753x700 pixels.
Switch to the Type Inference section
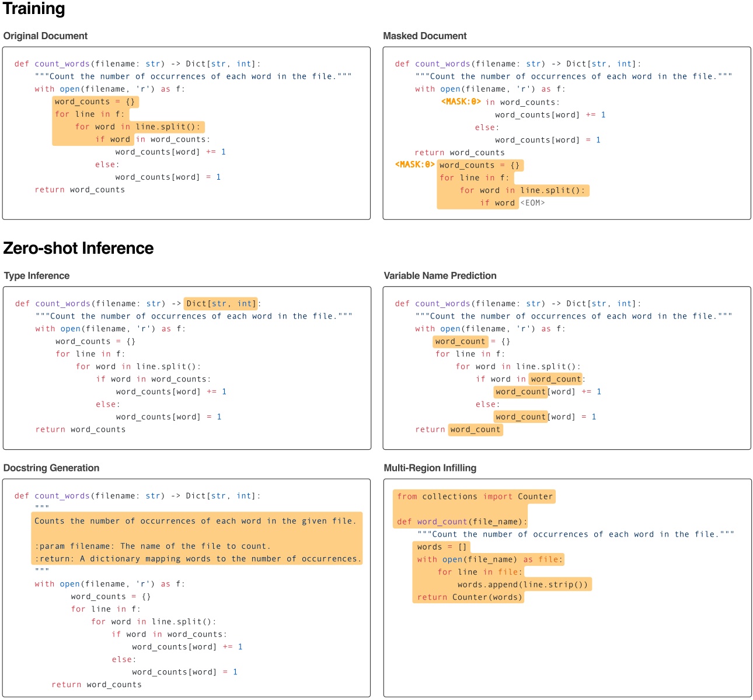tap(36, 275)
